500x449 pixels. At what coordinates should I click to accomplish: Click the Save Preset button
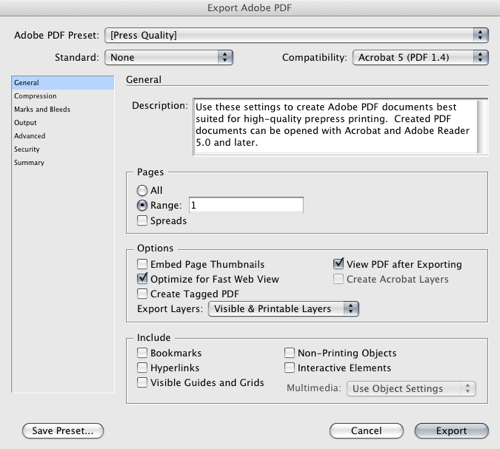(63, 431)
